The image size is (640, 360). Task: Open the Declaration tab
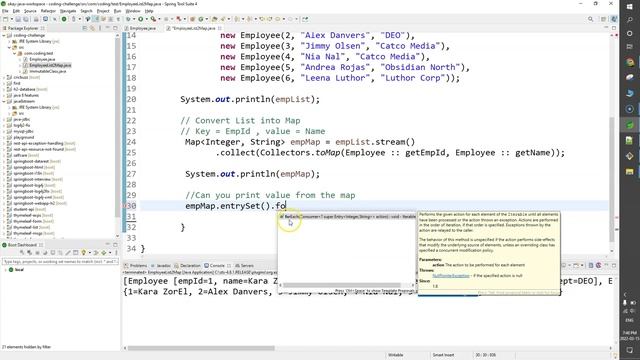187,266
